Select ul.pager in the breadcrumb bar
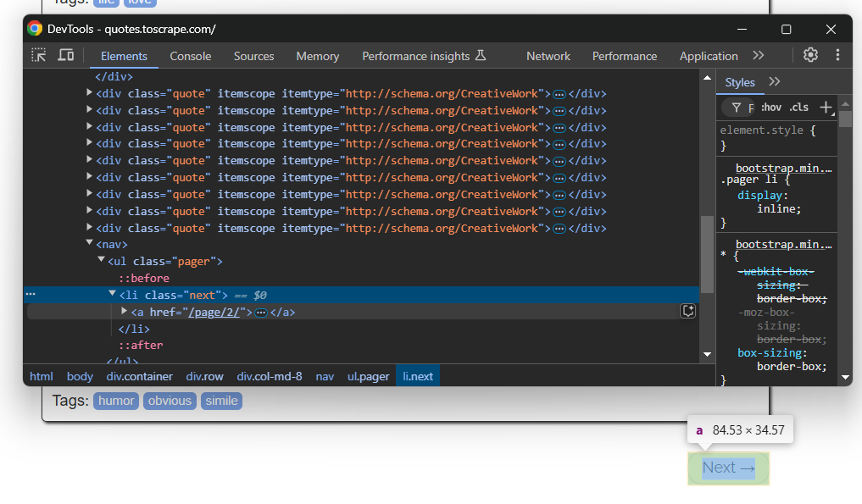Image resolution: width=862 pixels, height=504 pixels. coord(368,376)
